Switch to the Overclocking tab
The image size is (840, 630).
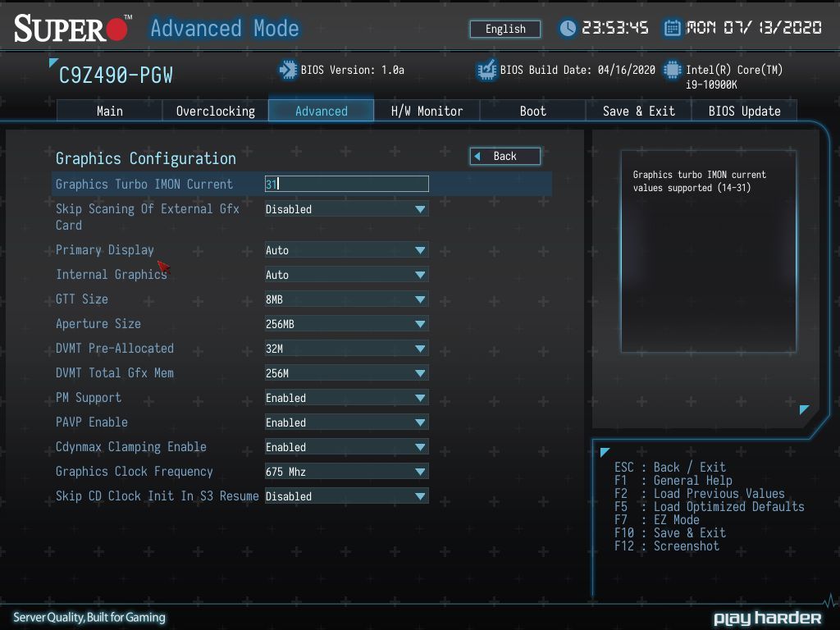pos(216,111)
